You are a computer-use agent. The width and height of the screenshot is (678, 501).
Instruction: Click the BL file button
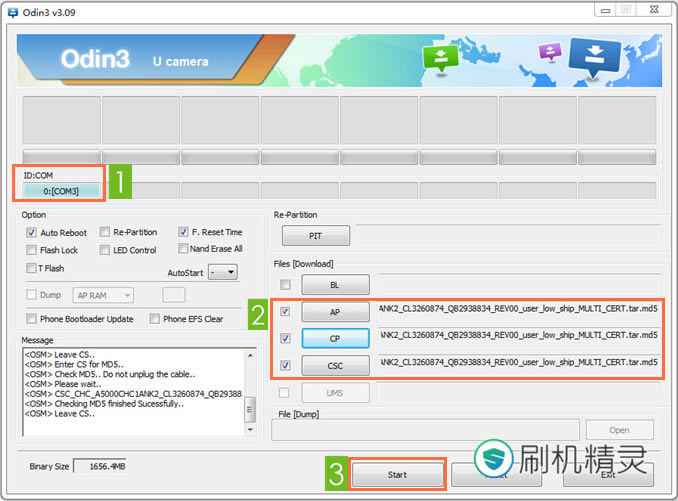[335, 285]
